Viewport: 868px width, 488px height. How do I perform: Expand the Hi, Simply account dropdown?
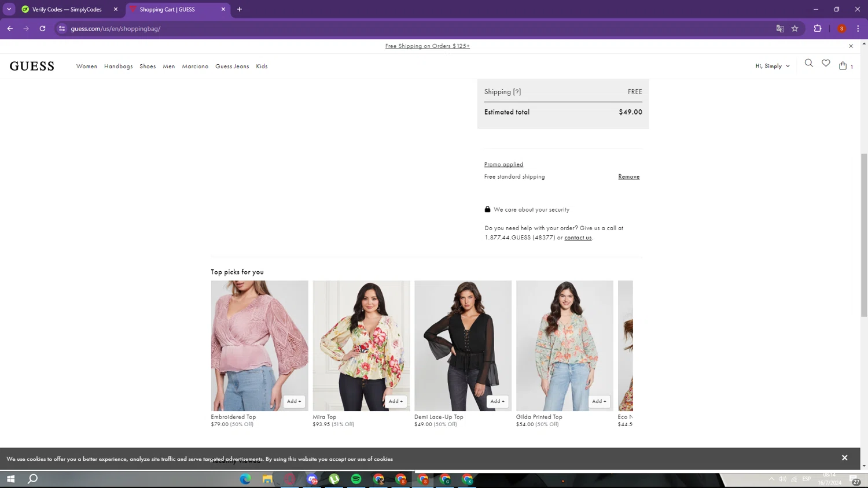pyautogui.click(x=773, y=66)
